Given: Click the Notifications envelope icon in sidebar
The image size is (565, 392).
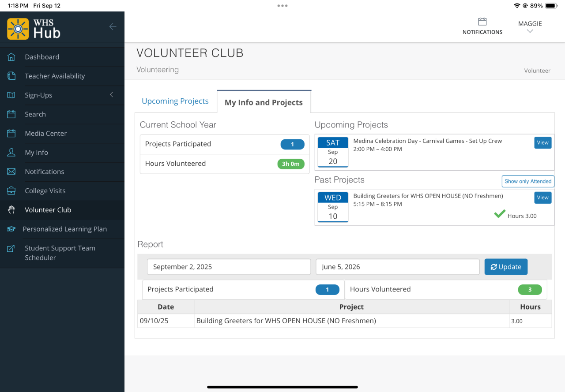Looking at the screenshot, I should [11, 172].
